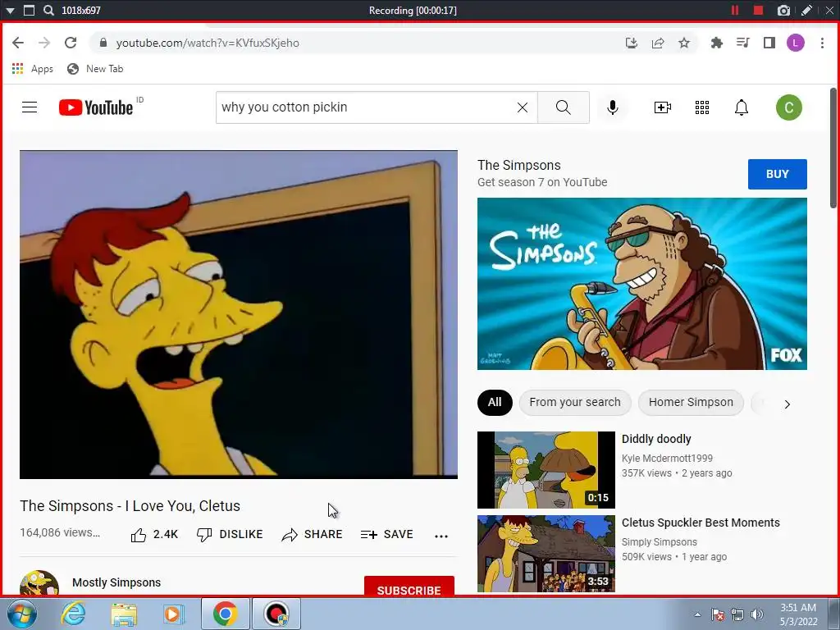Open the Chrome extensions puzzle icon
840x630 pixels.
pos(716,43)
